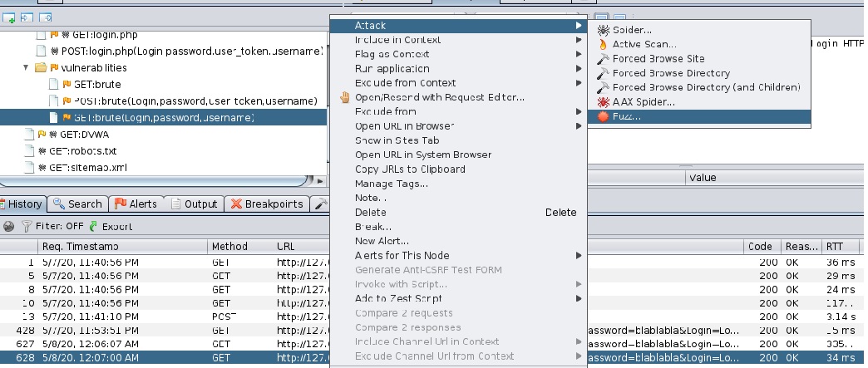
Task: Select Delete from the context menu
Action: (x=371, y=213)
